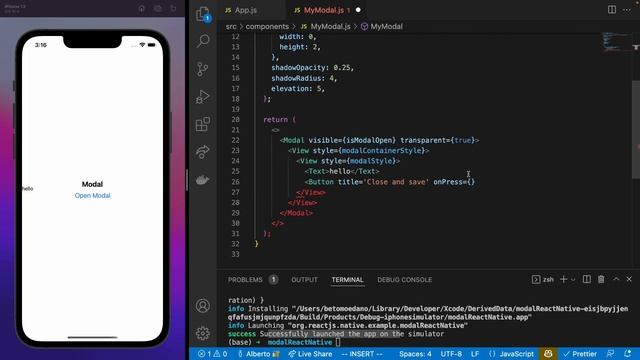The height and width of the screenshot is (360, 640).
Task: Open the terminal launch profile dropdown
Action: coord(573,280)
